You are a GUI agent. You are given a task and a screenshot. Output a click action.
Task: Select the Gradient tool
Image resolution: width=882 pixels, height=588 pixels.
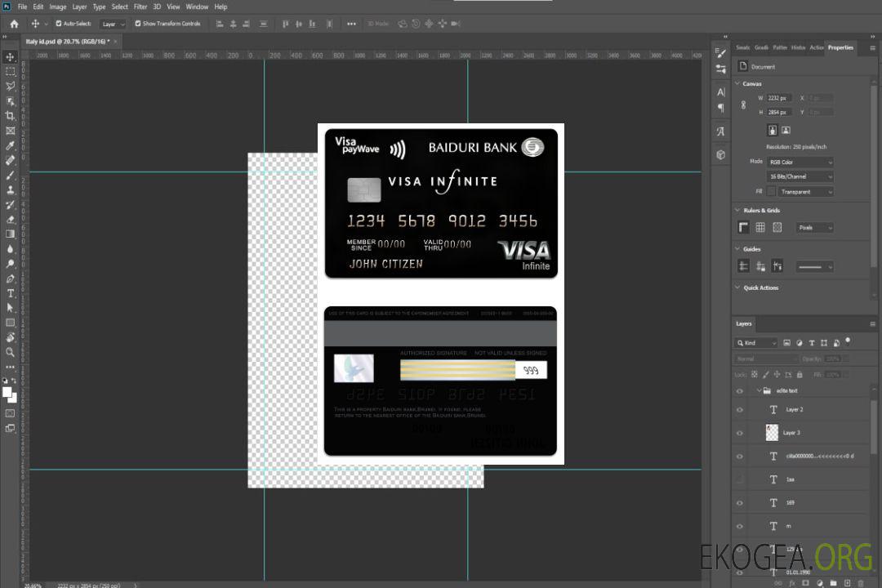(10, 234)
